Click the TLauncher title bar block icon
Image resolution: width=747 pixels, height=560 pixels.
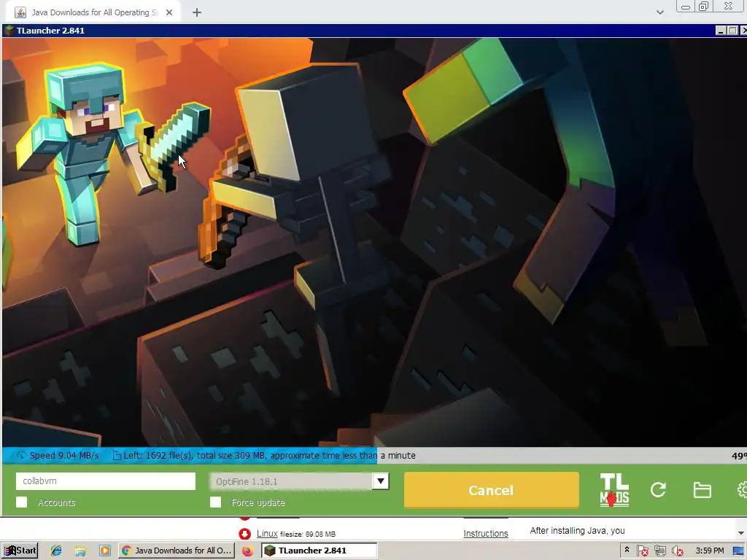pyautogui.click(x=9, y=31)
